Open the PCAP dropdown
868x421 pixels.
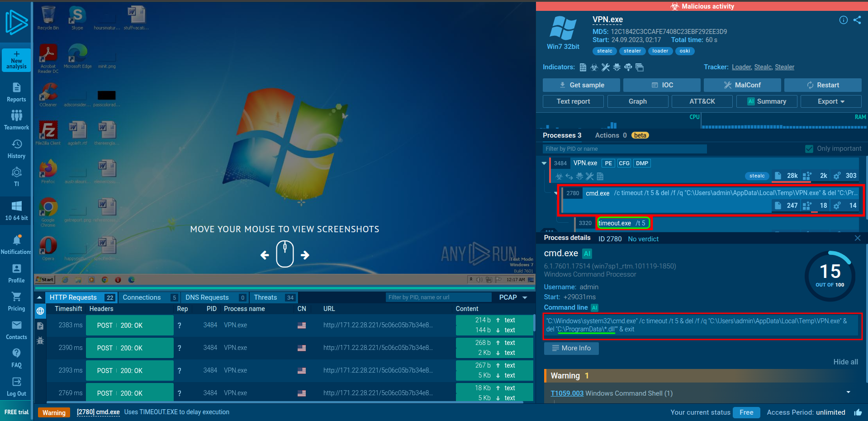(x=513, y=297)
